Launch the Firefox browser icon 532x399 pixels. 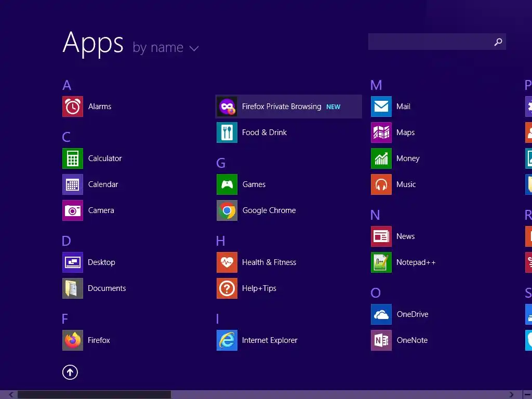tap(73, 340)
